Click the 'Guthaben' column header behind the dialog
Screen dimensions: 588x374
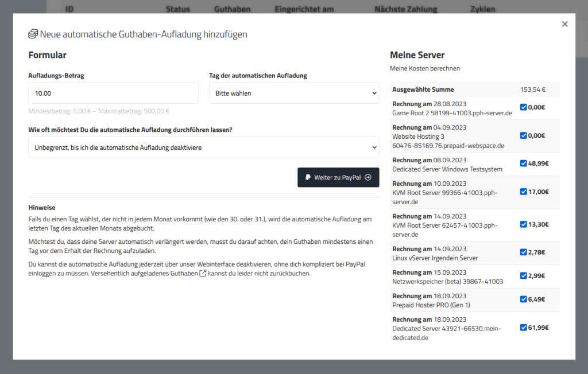pos(232,9)
